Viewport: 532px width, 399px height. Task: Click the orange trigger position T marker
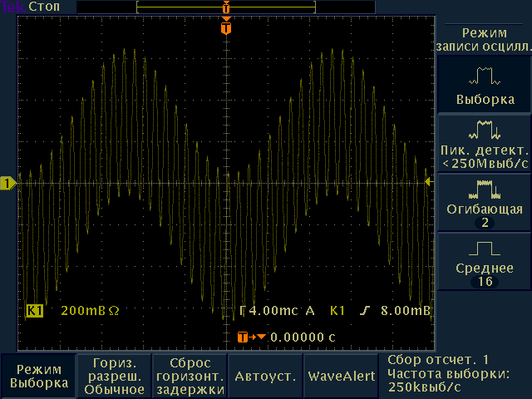pyautogui.click(x=226, y=28)
